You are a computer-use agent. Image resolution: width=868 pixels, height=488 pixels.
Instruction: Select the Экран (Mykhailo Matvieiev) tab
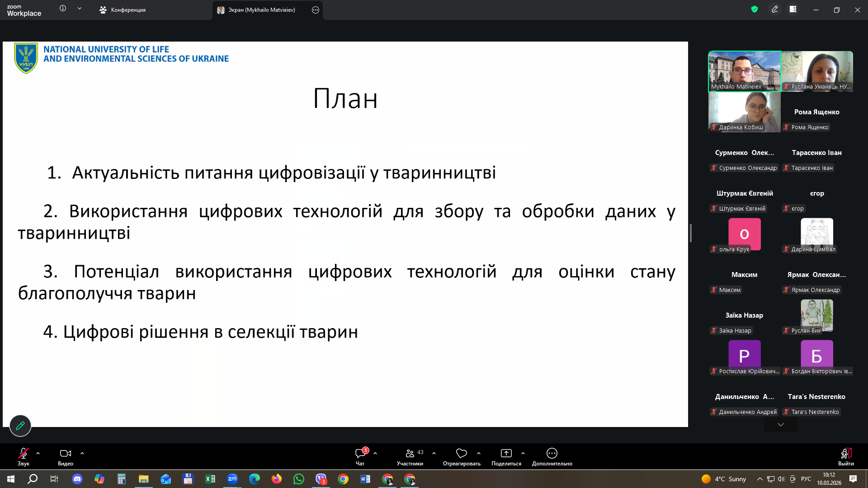(261, 10)
